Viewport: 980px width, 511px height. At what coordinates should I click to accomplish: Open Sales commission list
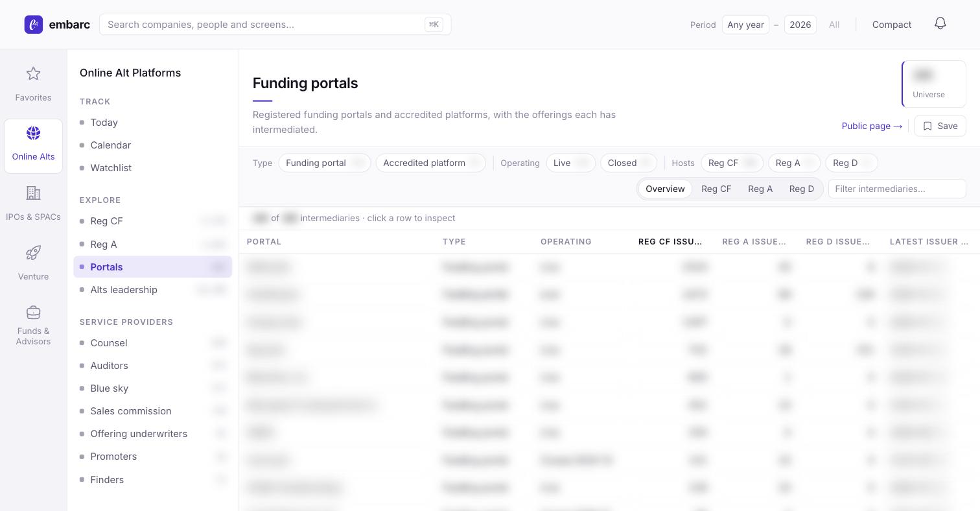pos(153,411)
